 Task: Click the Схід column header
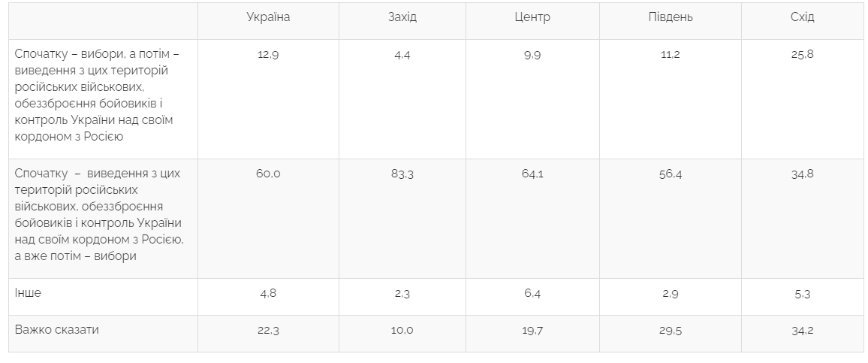coord(802,17)
